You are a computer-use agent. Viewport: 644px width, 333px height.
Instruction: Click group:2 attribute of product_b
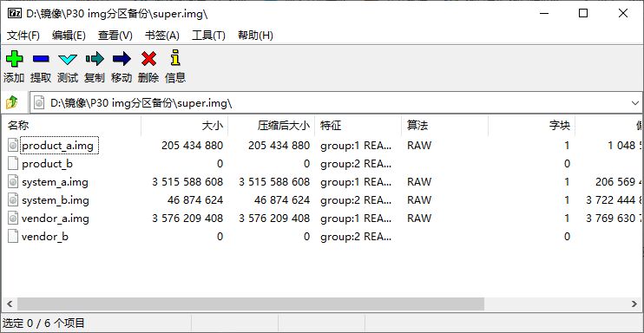[356, 164]
